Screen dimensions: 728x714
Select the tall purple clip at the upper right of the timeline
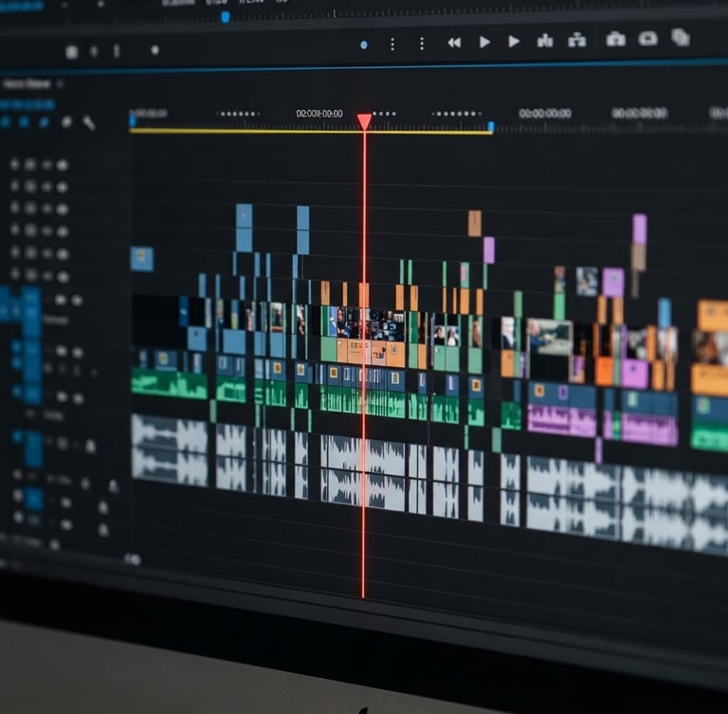[639, 229]
